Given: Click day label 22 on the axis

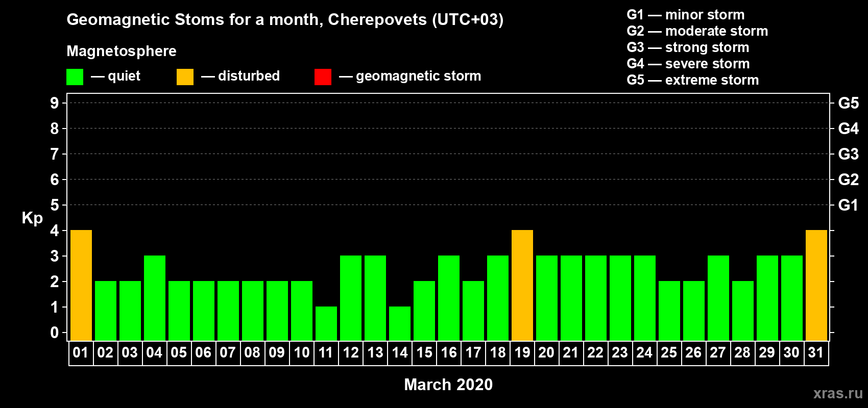Looking at the screenshot, I should coord(595,352).
